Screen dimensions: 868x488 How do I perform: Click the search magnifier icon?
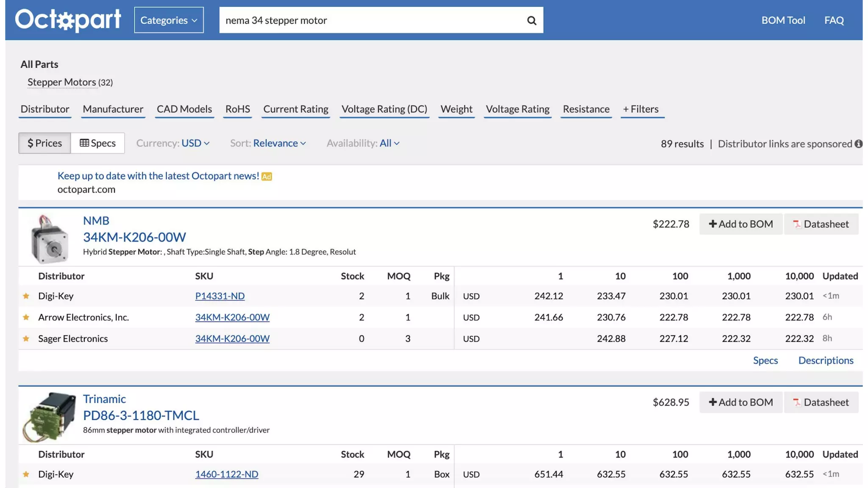point(531,20)
